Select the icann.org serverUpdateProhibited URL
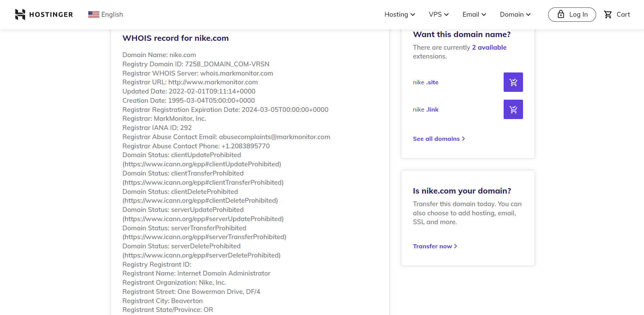 click(203, 219)
